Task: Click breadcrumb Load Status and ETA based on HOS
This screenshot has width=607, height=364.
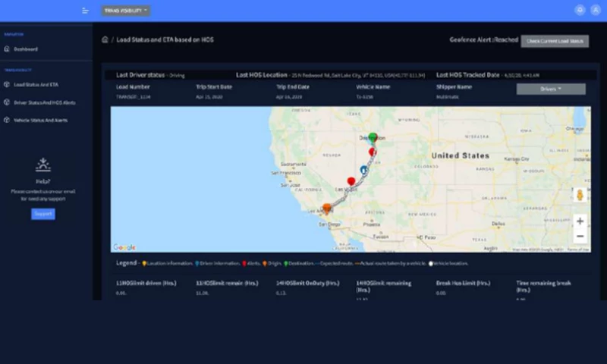Action: click(x=165, y=39)
